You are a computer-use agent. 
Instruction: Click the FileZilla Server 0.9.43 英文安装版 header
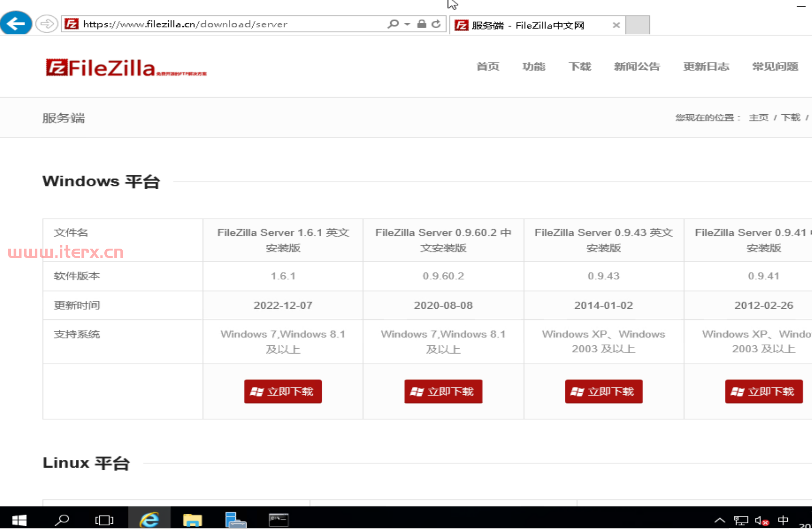coord(604,240)
